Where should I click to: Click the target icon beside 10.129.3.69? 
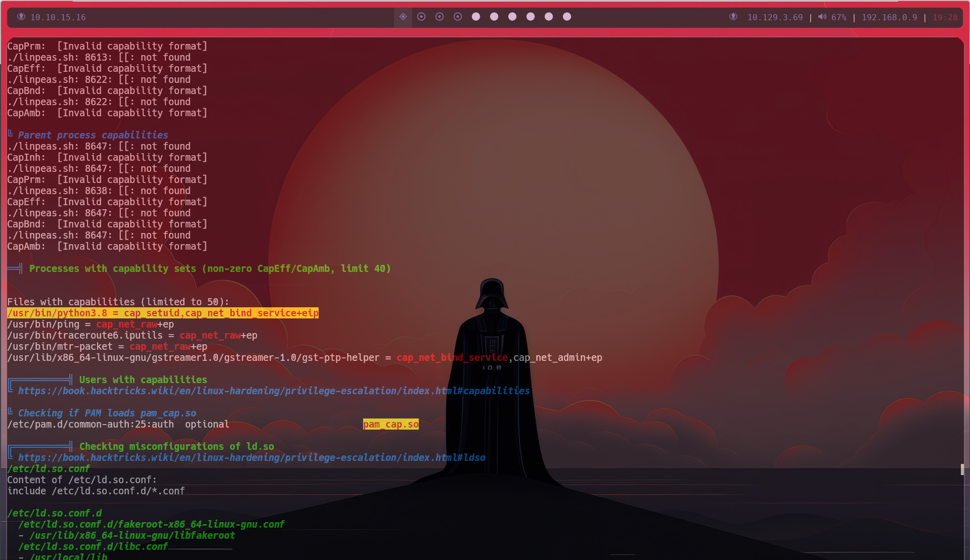click(x=733, y=17)
